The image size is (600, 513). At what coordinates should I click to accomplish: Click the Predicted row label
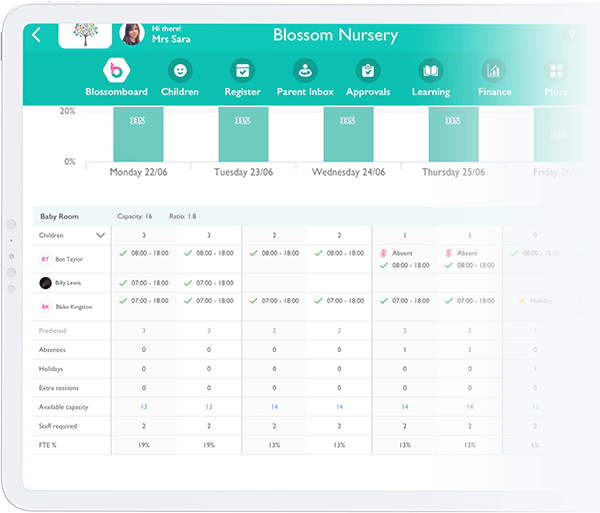pos(52,331)
